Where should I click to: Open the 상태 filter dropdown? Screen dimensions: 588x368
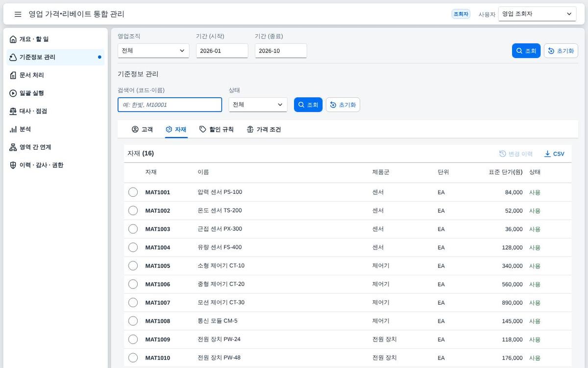258,105
